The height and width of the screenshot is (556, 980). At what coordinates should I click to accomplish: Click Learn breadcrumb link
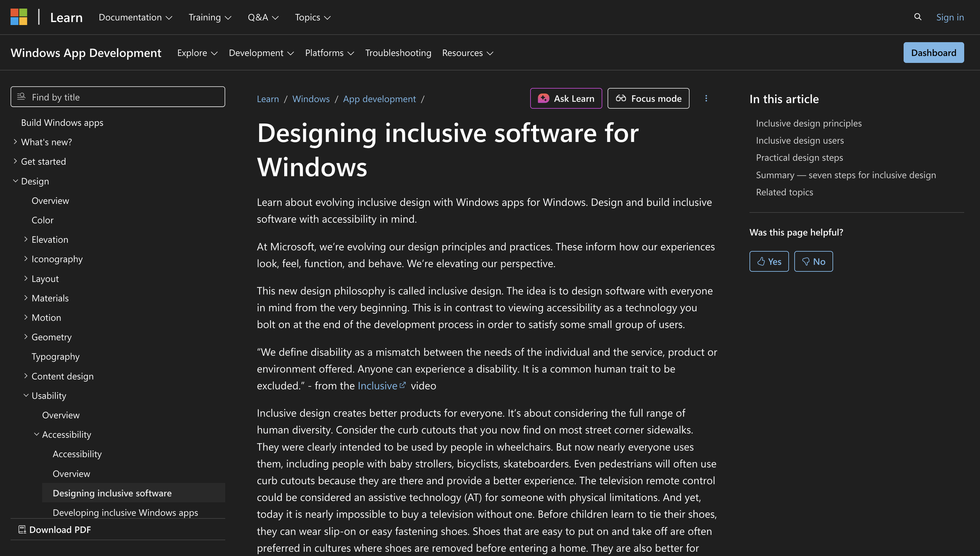[x=268, y=99]
